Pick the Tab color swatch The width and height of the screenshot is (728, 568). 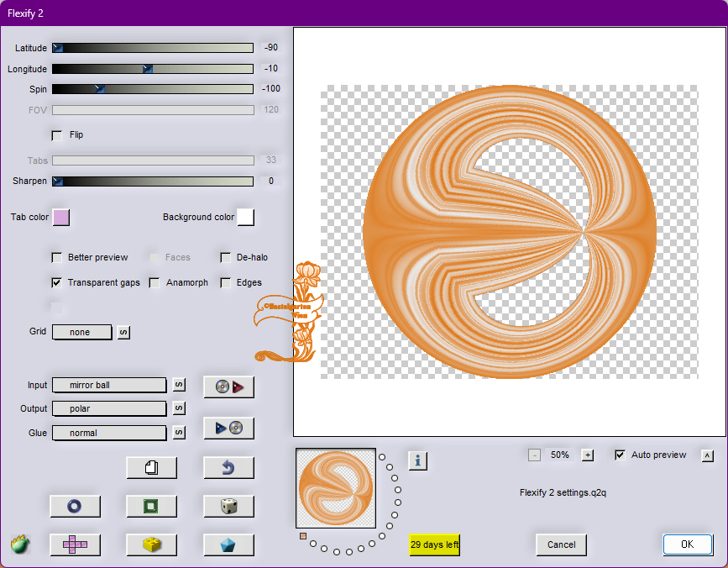[61, 218]
